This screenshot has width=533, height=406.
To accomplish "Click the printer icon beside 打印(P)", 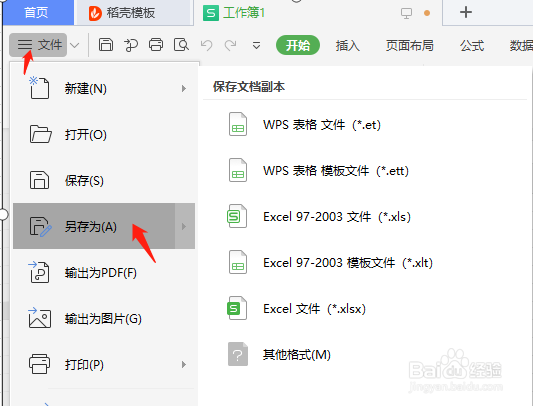I will pos(39,364).
